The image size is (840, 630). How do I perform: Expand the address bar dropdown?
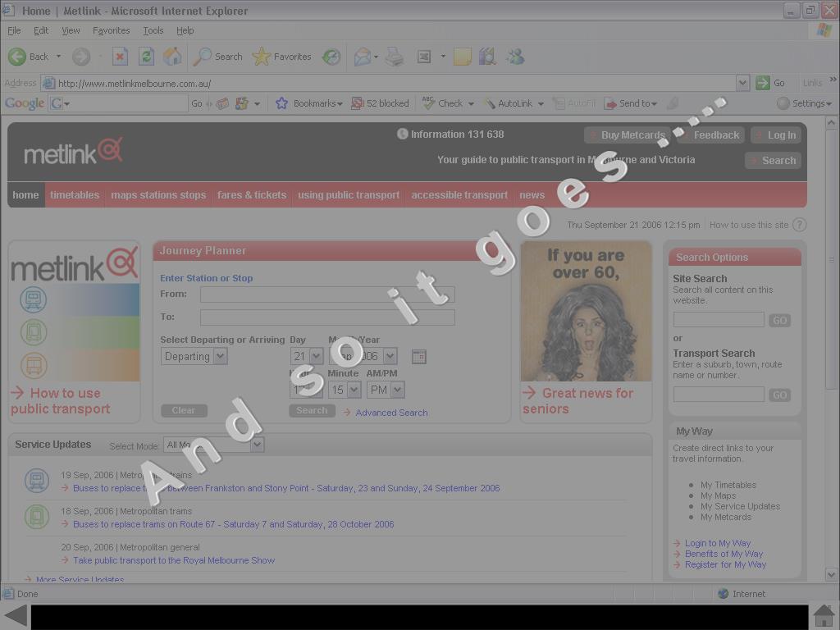[x=742, y=83]
